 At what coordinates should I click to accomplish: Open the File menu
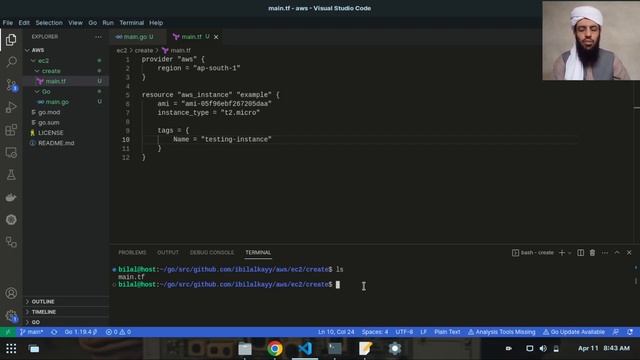[8, 23]
